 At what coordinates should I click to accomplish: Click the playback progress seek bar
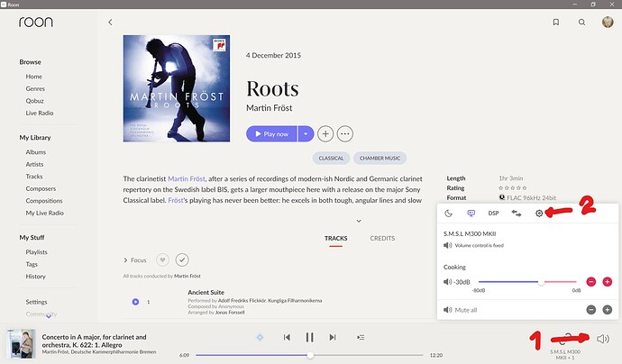coord(309,355)
